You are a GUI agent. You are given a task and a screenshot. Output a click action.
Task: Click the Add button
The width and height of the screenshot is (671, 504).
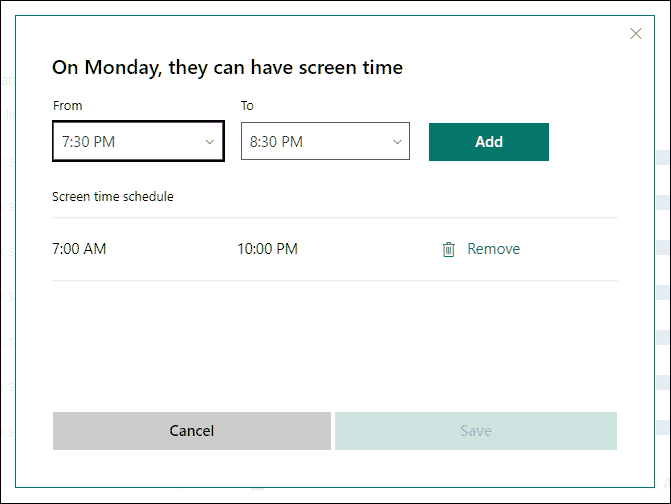pos(489,142)
